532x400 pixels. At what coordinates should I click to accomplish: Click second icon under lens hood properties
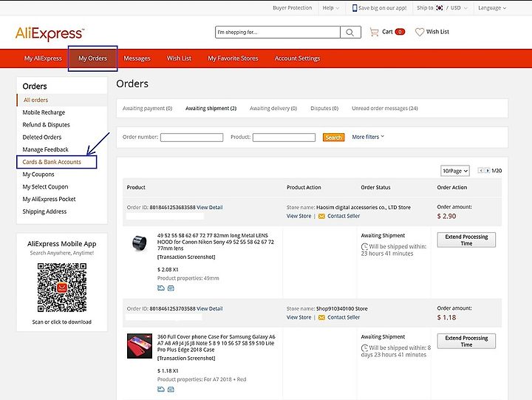coord(171,288)
